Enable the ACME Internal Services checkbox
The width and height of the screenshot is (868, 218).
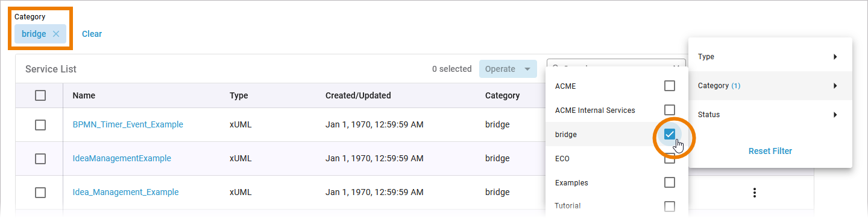point(670,110)
